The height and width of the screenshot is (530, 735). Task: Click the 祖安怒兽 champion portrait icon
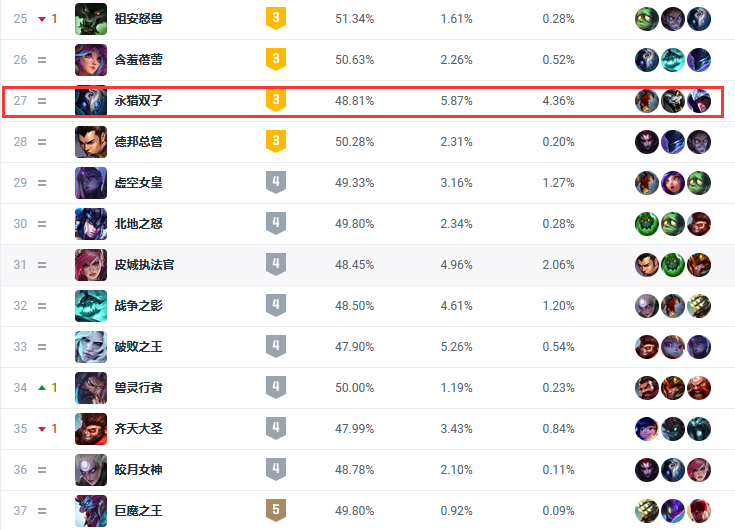coord(91,19)
